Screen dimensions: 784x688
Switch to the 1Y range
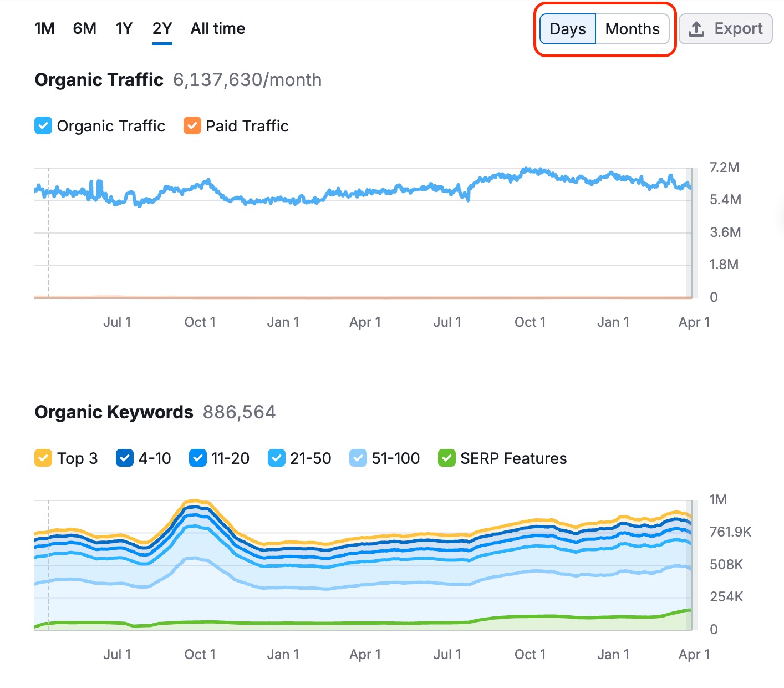click(123, 28)
